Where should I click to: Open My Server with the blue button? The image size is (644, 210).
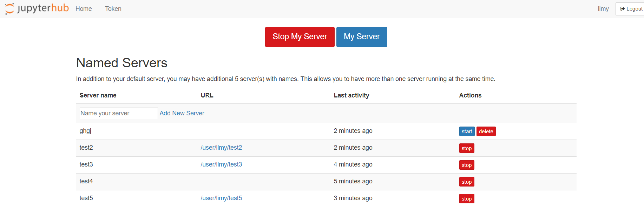(x=362, y=37)
